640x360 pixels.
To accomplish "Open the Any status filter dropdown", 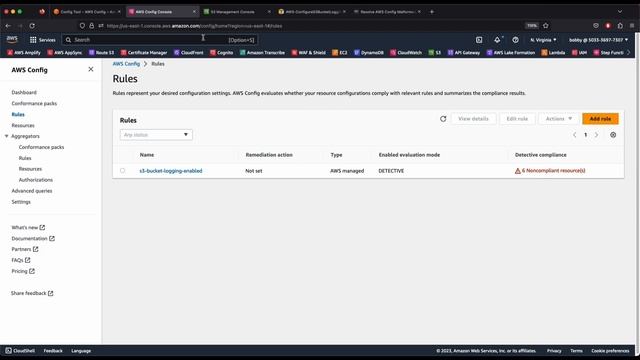I will click(156, 135).
